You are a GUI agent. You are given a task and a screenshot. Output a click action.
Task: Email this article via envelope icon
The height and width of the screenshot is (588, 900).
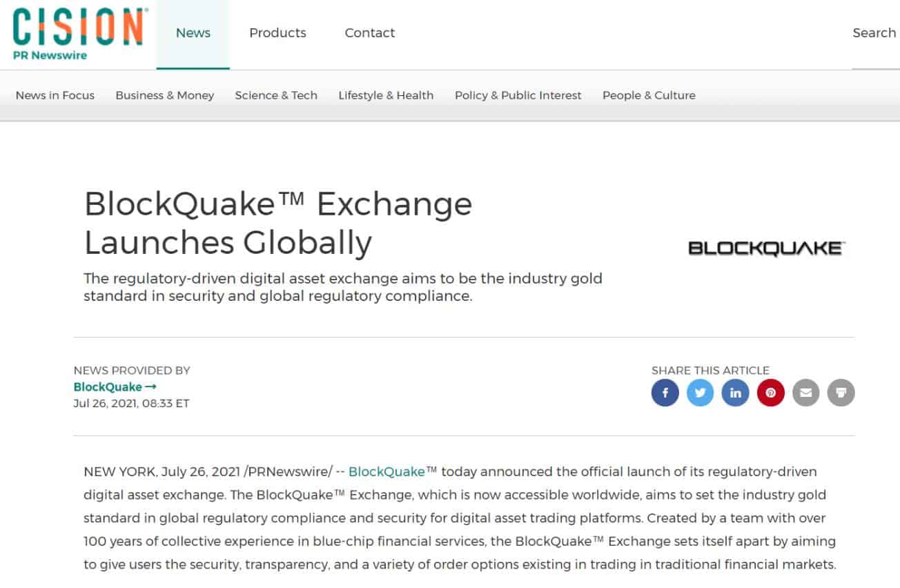pyautogui.click(x=806, y=393)
